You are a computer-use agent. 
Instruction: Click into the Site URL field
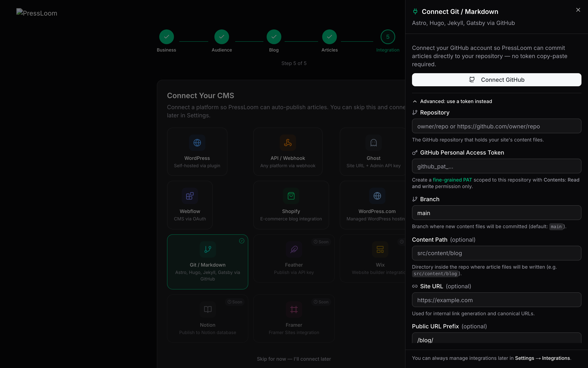point(496,300)
